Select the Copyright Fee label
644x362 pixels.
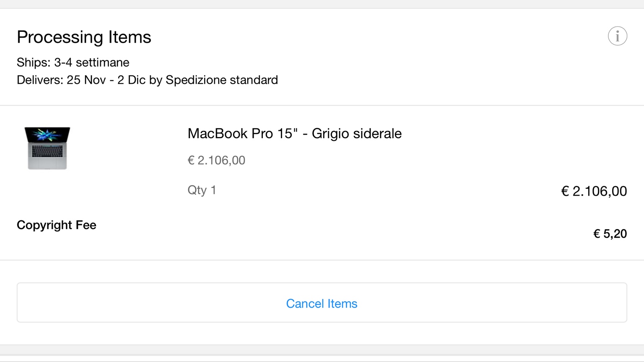click(57, 225)
